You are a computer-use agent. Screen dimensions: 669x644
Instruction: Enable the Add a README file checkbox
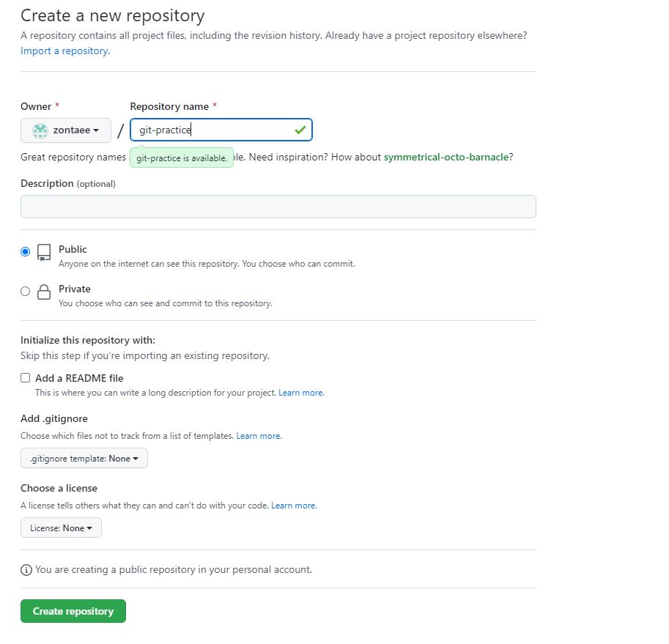(x=25, y=378)
